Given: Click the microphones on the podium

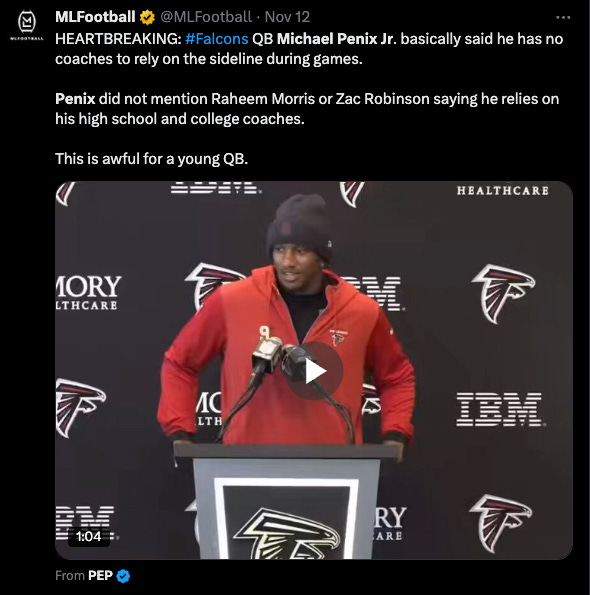Looking at the screenshot, I should (283, 357).
